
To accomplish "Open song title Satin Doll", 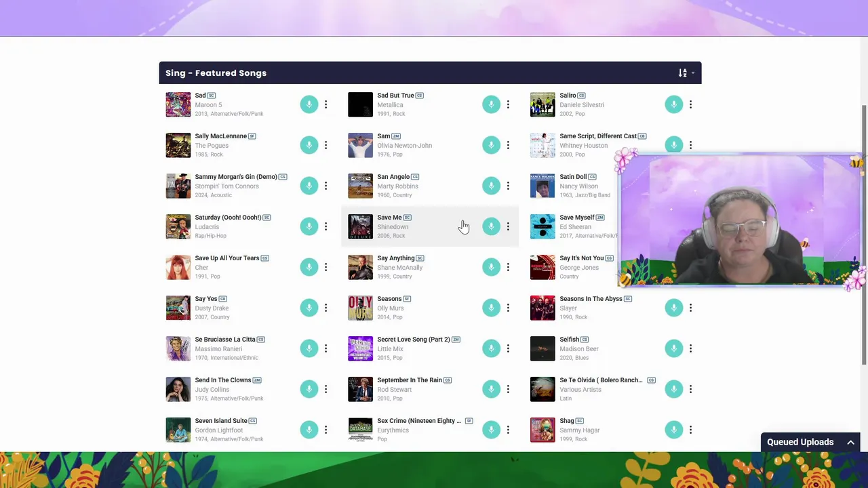I will click(x=573, y=177).
